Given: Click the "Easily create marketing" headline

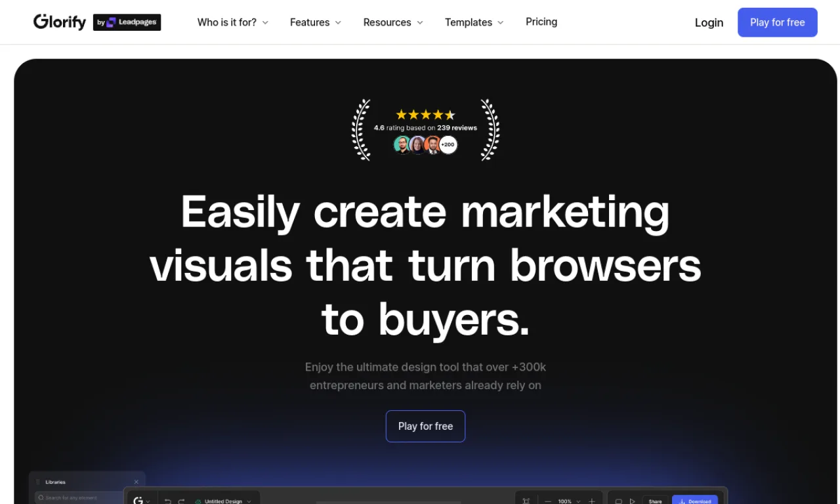Looking at the screenshot, I should pyautogui.click(x=425, y=212).
